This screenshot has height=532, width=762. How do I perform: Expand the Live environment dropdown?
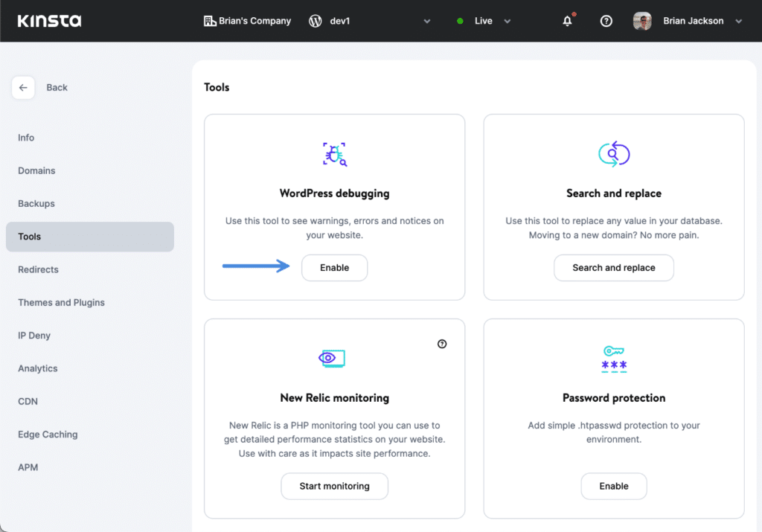coord(508,21)
